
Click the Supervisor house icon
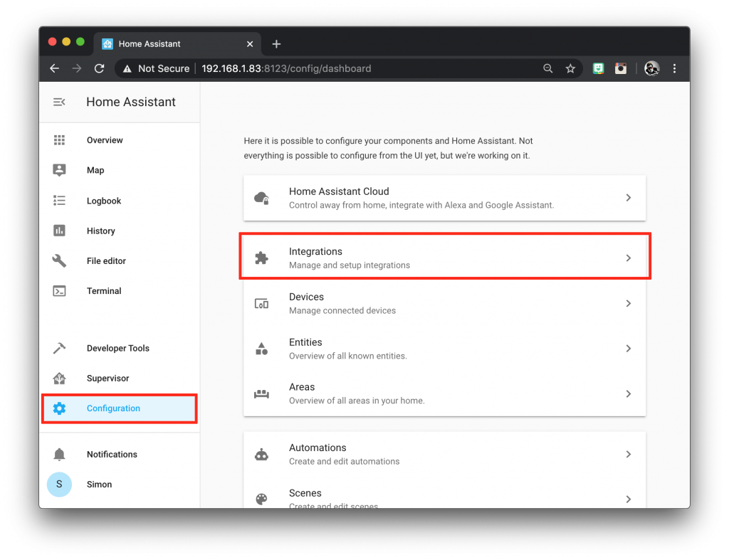59,379
